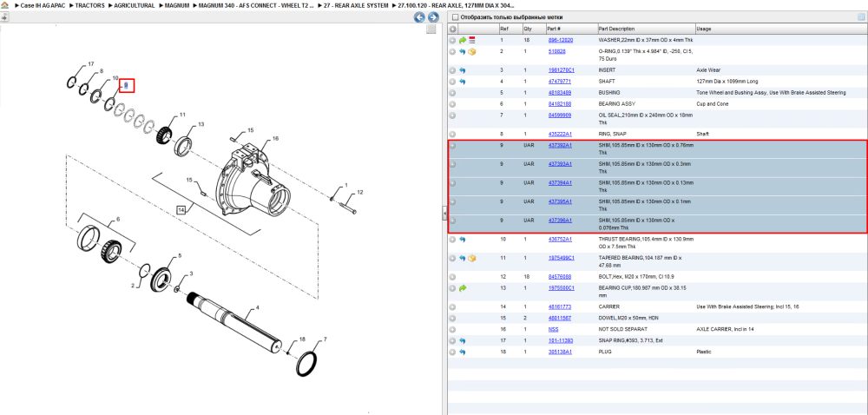This screenshot has width=868, height=415.
Task: Add BEARING ASSY row using its plus circle
Action: point(453,104)
